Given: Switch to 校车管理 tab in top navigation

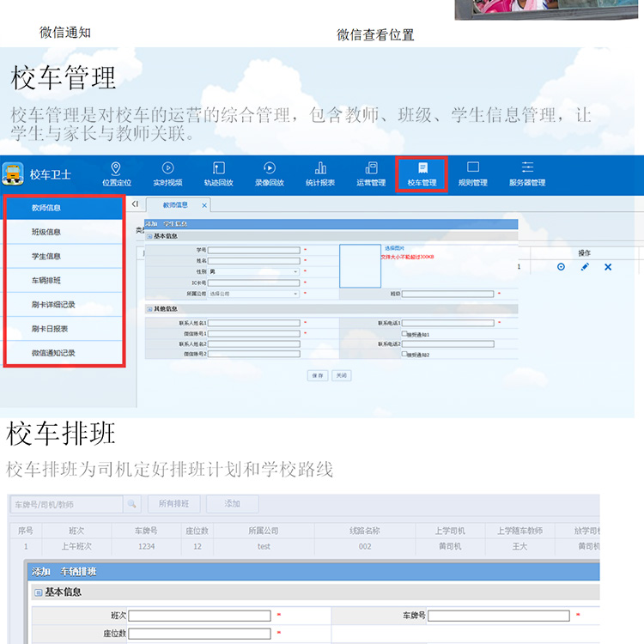Looking at the screenshot, I should point(421,173).
